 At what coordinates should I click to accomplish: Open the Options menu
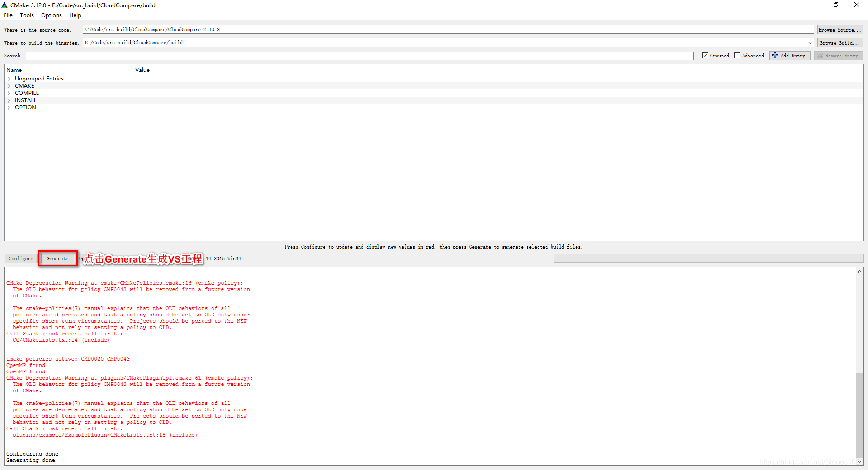pos(52,15)
